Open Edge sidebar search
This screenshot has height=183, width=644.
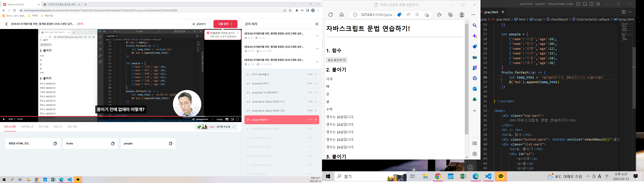[x=475, y=26]
